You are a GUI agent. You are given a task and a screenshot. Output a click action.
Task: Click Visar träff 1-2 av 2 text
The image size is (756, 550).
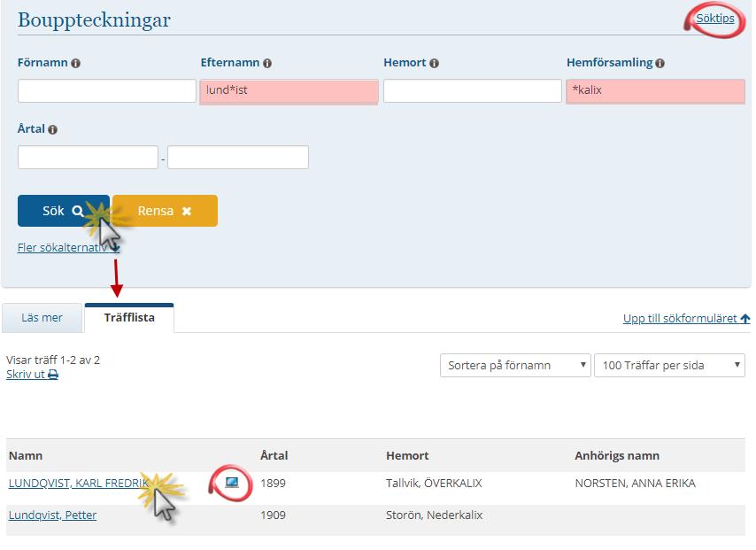point(53,360)
